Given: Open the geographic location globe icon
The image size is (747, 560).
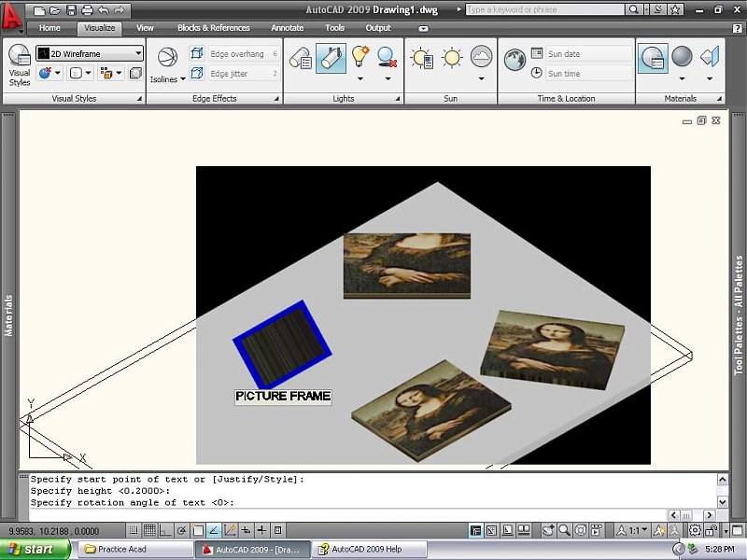Looking at the screenshot, I should pos(514,59).
